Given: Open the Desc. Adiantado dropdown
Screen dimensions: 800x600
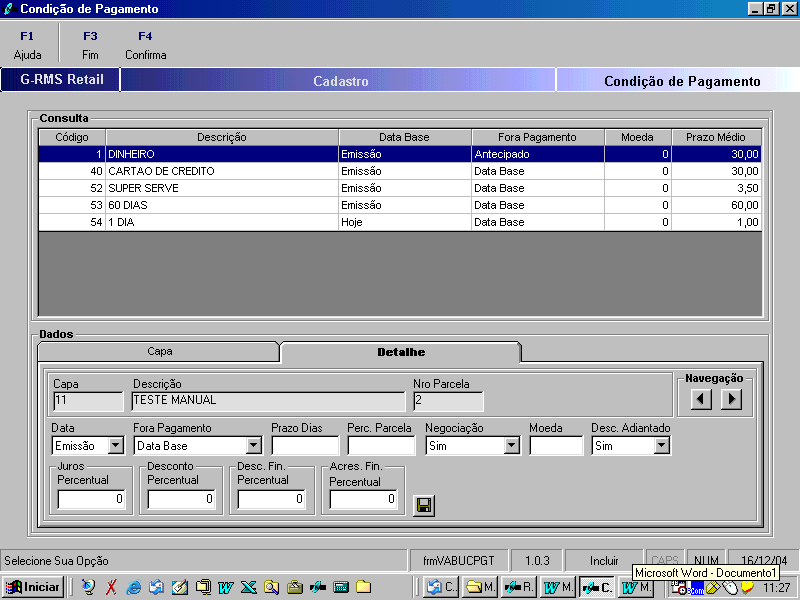Looking at the screenshot, I should pyautogui.click(x=661, y=446).
